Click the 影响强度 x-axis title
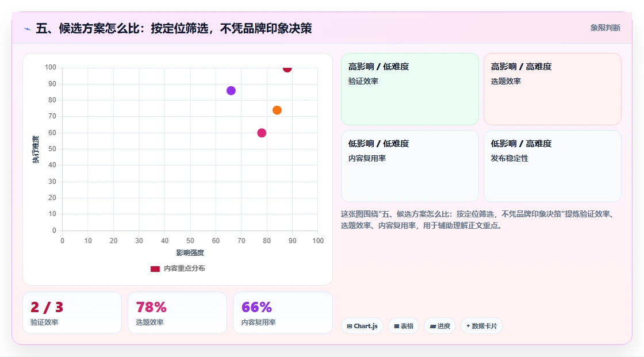Screen dimensions: 644x357 point(190,252)
